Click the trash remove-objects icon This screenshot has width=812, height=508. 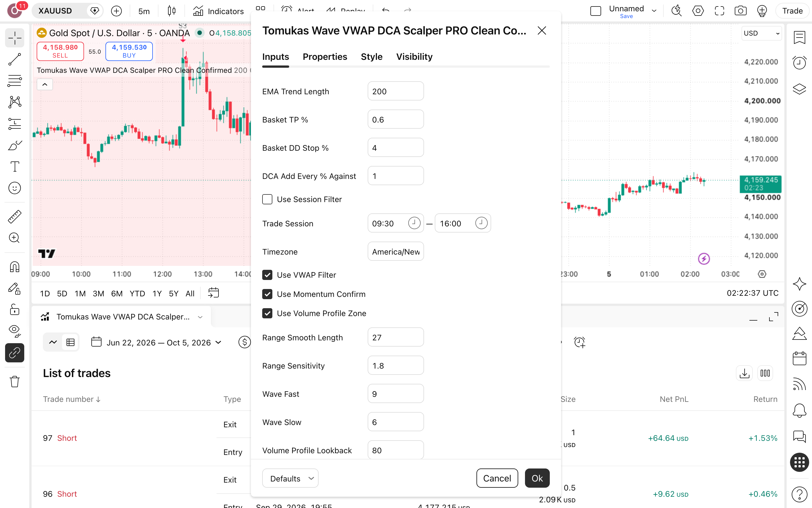(14, 382)
